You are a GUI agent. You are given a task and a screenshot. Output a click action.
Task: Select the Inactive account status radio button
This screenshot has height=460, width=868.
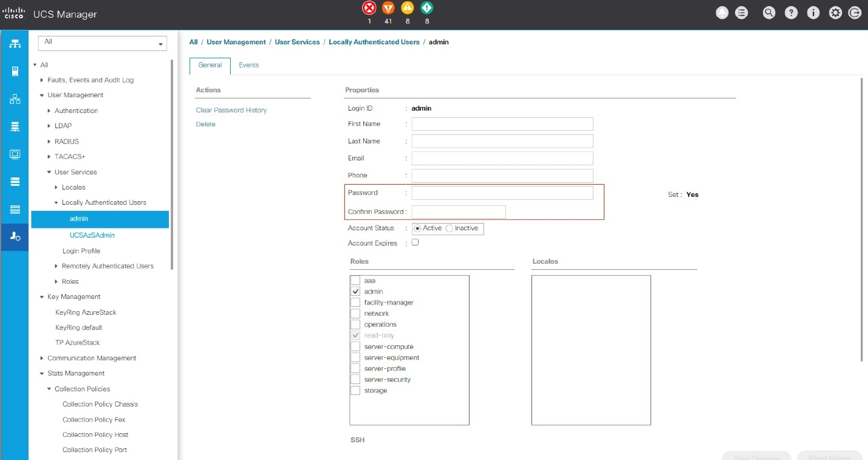coord(449,228)
